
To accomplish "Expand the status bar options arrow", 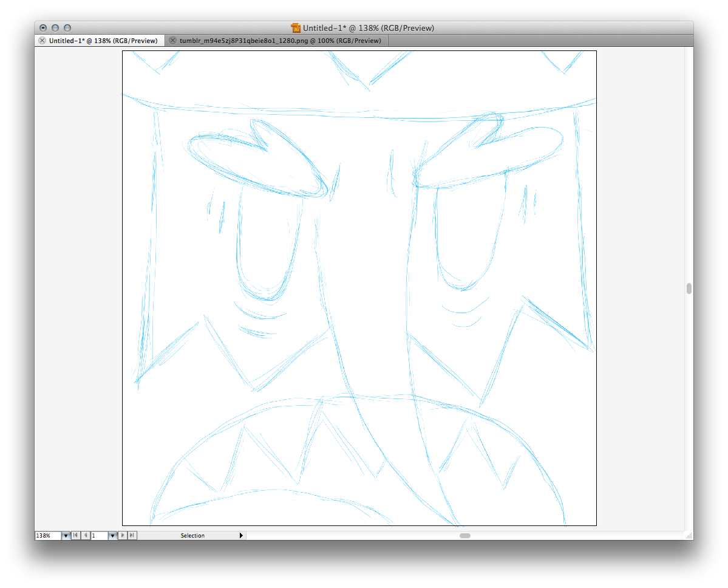I will coord(241,536).
